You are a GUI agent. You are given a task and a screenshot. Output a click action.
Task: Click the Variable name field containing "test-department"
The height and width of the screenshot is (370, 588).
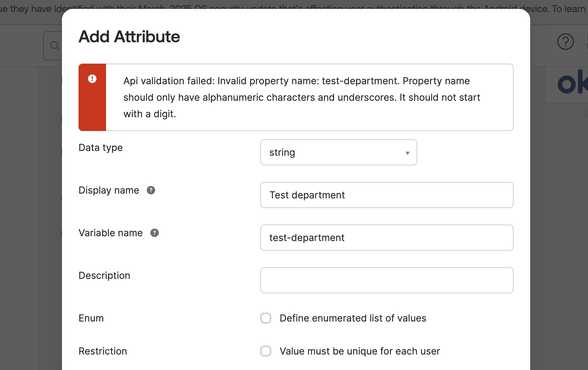[x=387, y=238]
